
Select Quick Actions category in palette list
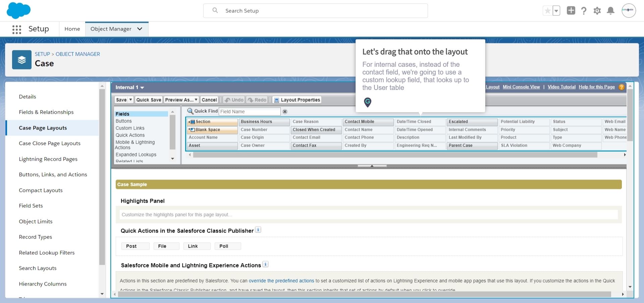(x=130, y=135)
